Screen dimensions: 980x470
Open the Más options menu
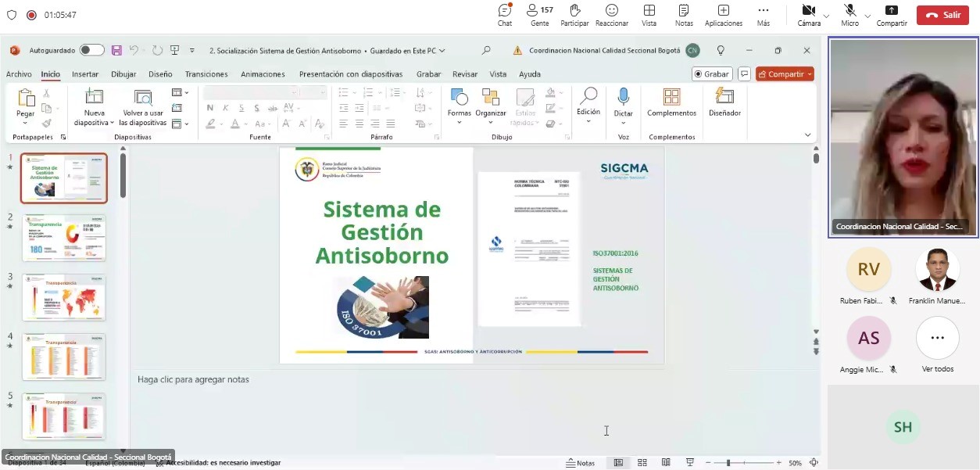[764, 14]
